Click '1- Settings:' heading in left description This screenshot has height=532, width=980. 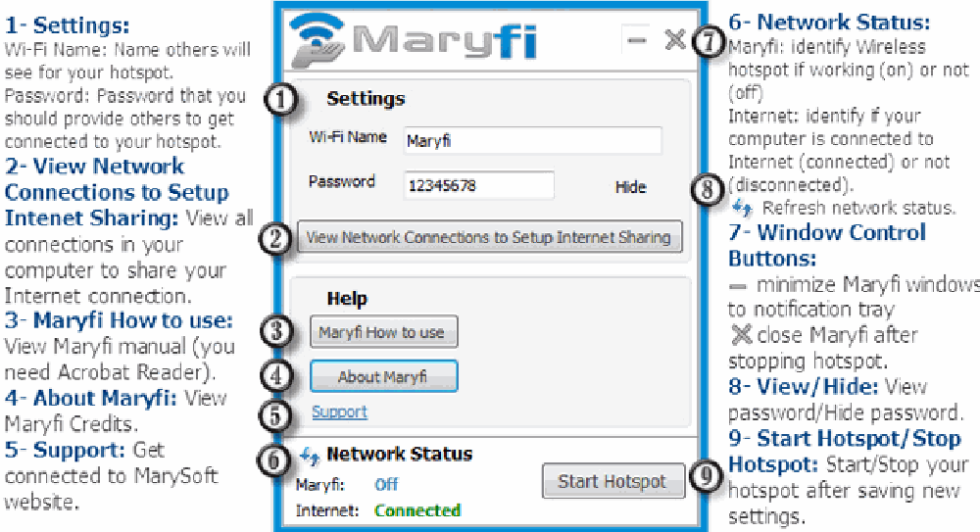pyautogui.click(x=68, y=25)
